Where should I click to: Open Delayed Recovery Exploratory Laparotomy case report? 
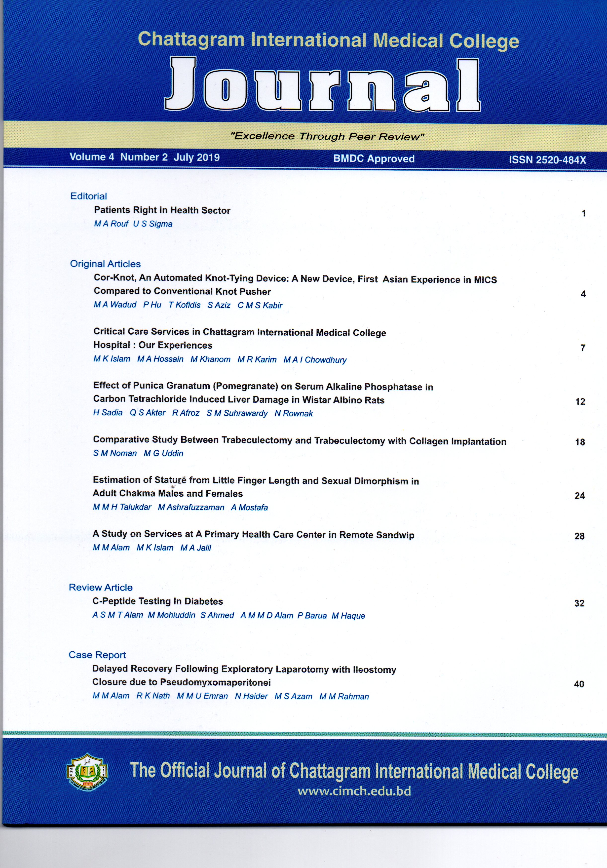click(244, 675)
